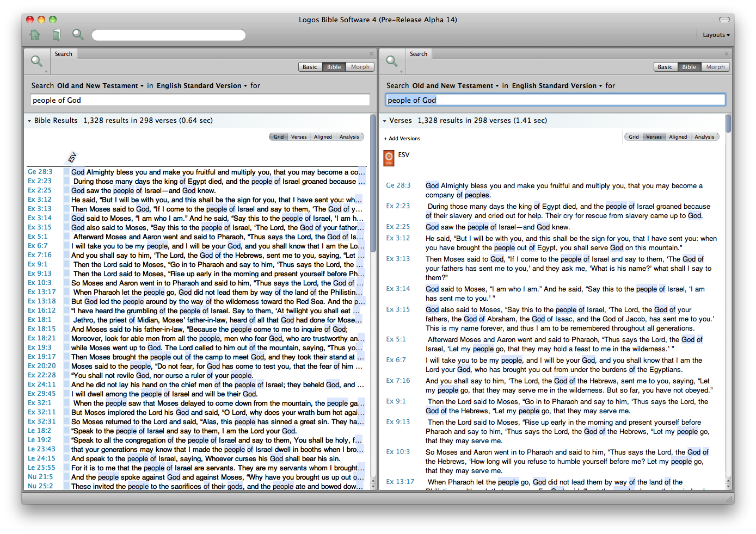Open Le 25:55 link in left results
Image resolution: width=756 pixels, height=534 pixels.
pos(42,468)
